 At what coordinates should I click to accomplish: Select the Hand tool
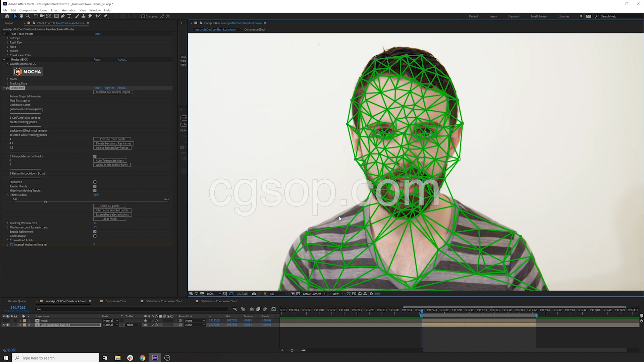point(21,16)
